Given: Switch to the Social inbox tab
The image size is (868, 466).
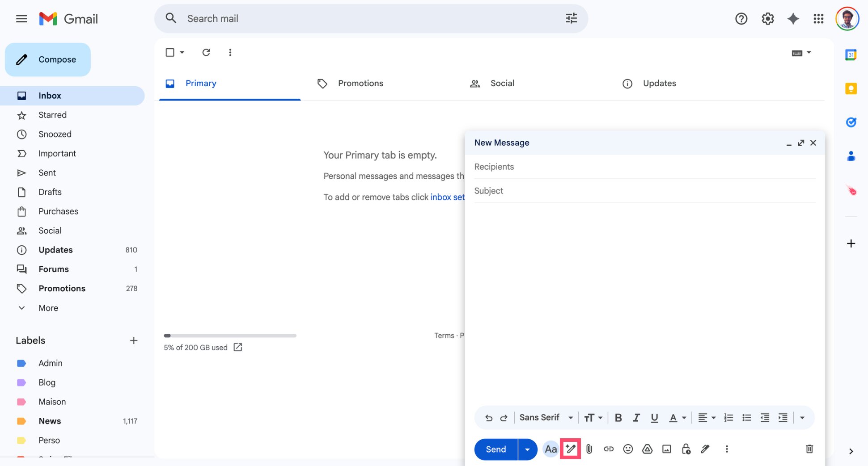Looking at the screenshot, I should coord(502,83).
